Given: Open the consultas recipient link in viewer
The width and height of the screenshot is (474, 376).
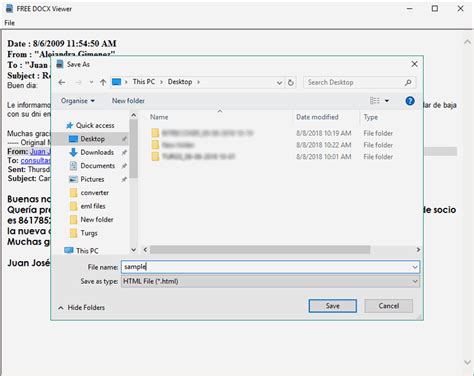Looking at the screenshot, I should (36, 160).
